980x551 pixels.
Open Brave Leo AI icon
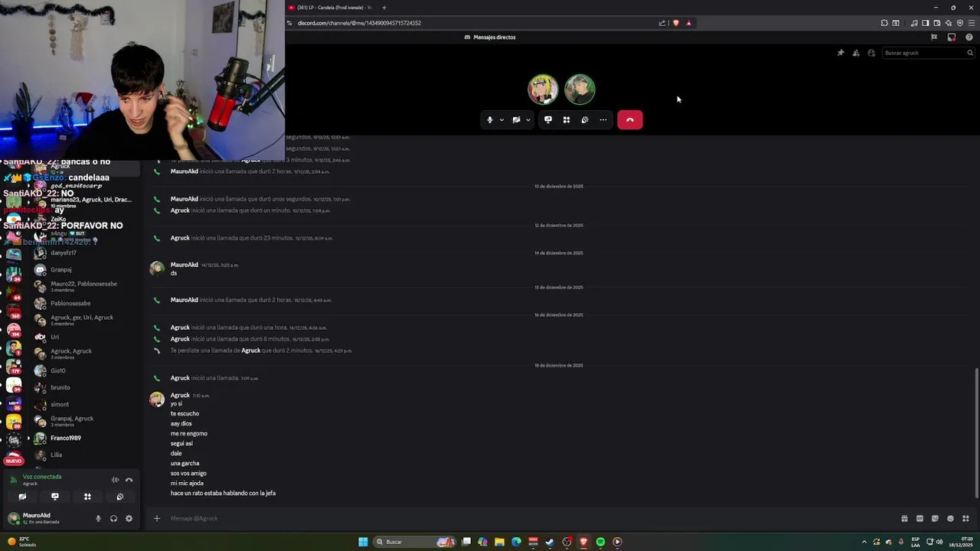click(949, 23)
